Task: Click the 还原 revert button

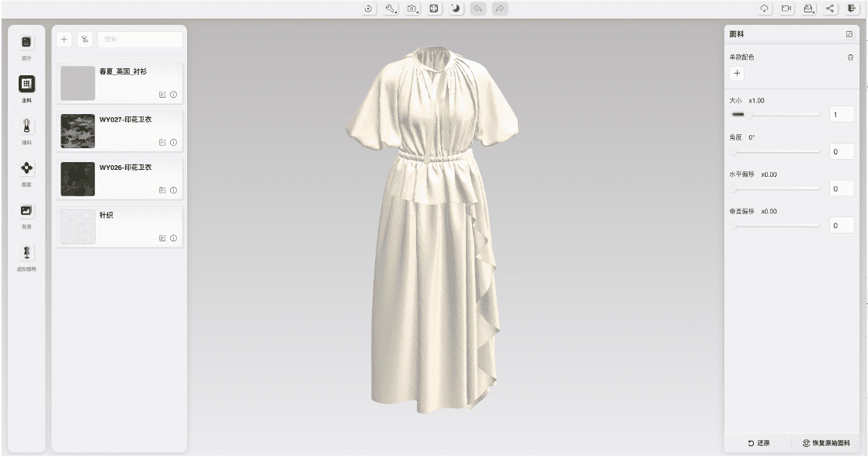Action: (759, 443)
